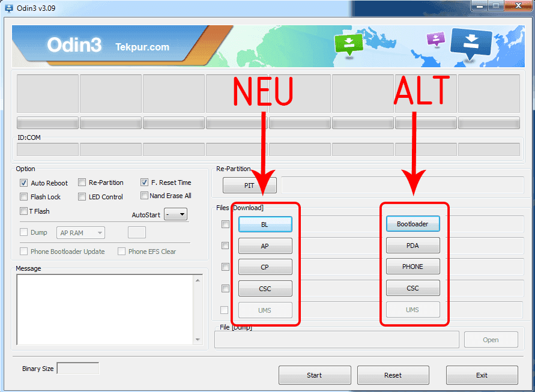Screen dimensions: 535x392
Task: Click the PHONE button
Action: click(x=413, y=267)
